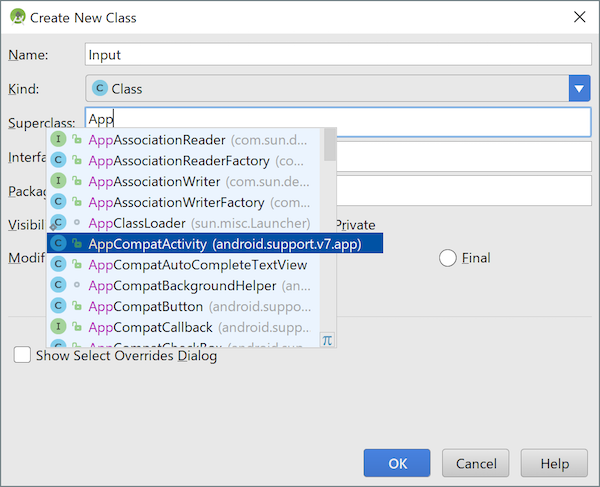600x487 pixels.
Task: Enable Show Select Overrides Dialog checkbox
Action: pyautogui.click(x=22, y=355)
